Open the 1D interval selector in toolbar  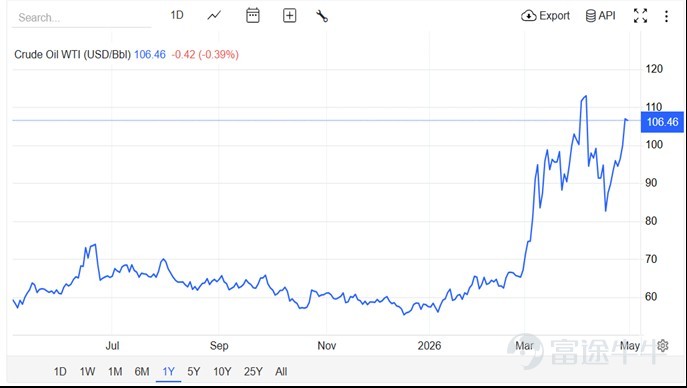point(177,15)
